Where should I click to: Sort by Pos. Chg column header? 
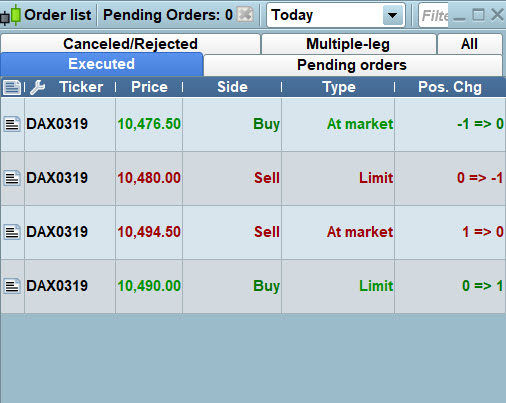point(450,87)
